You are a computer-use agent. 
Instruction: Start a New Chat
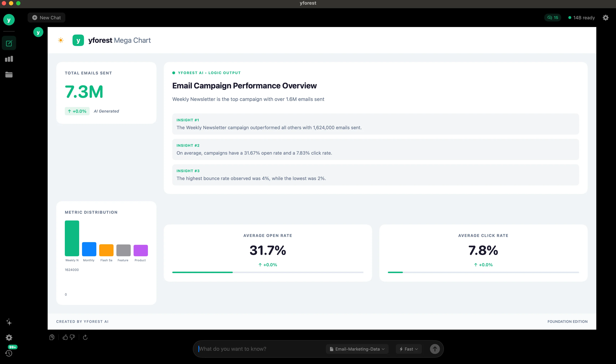coord(46,18)
